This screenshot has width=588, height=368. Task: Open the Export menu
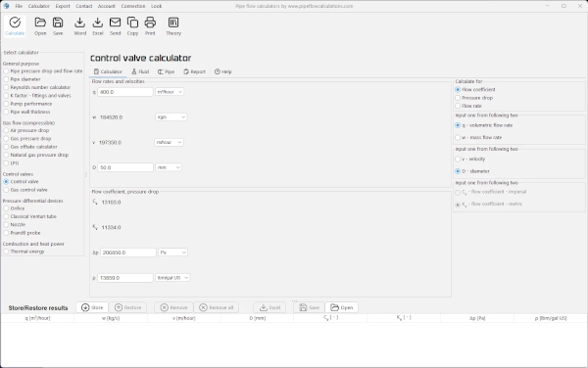click(63, 6)
